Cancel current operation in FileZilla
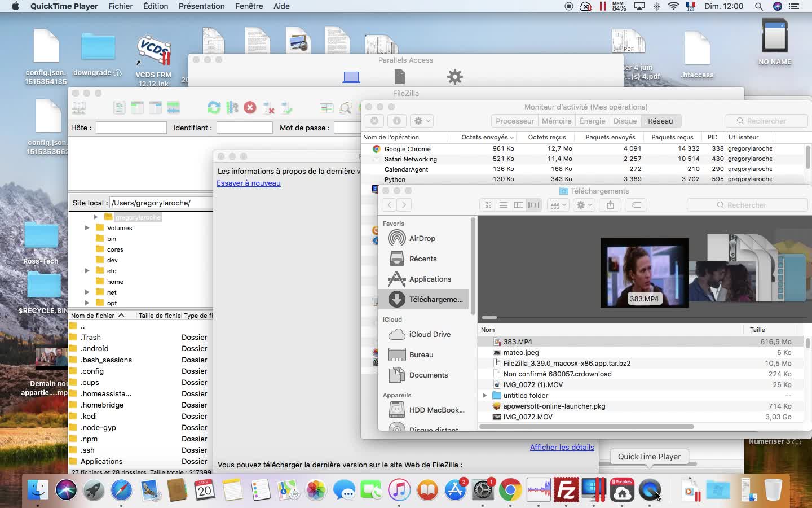Screen dimensions: 812x508 [250, 107]
